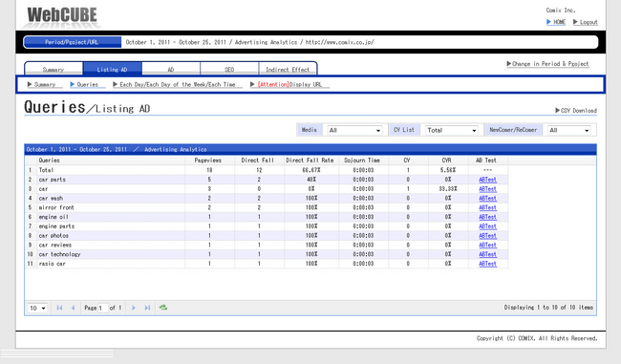Image resolution: width=621 pixels, height=364 pixels.
Task: Open the NewComer/ReComer dropdown
Action: [569, 130]
